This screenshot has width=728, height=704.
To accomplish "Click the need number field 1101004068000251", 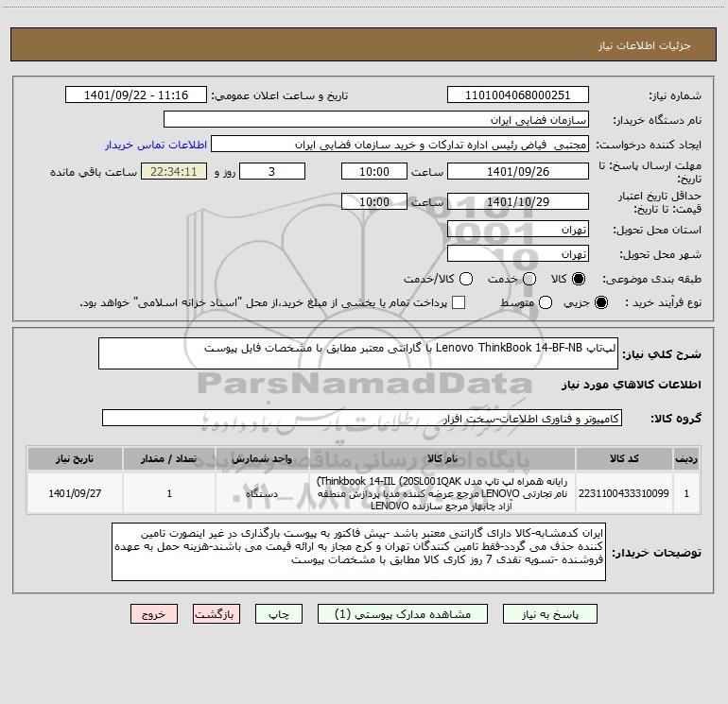I will (x=518, y=95).
